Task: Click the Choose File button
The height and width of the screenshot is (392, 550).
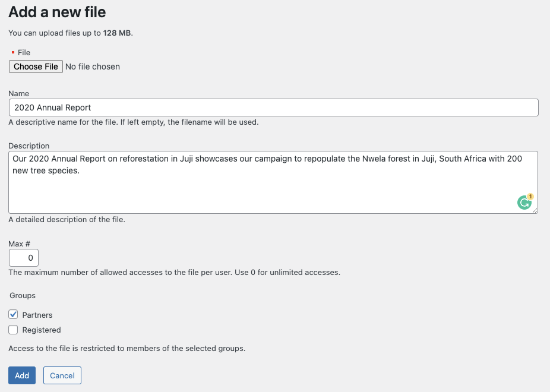Action: [36, 67]
